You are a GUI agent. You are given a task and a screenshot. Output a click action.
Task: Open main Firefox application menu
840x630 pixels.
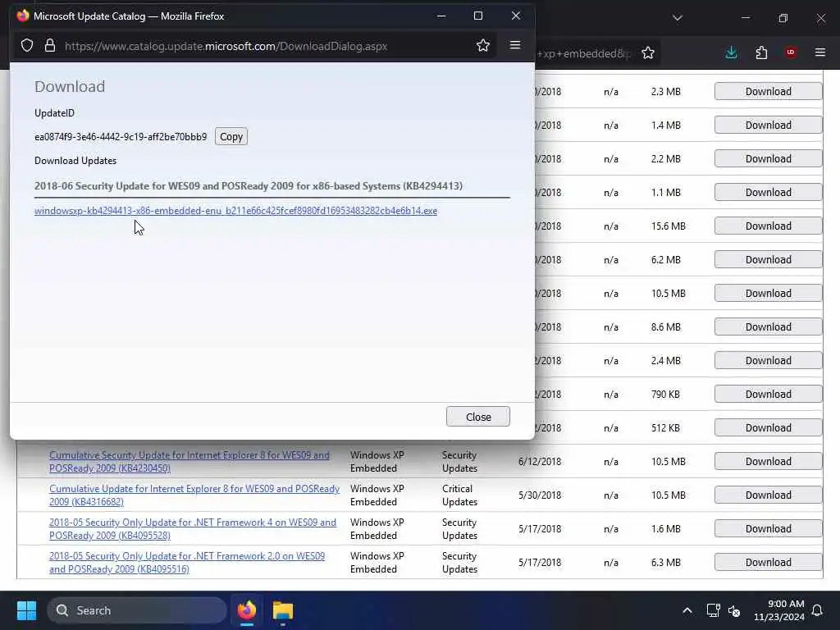coord(820,52)
